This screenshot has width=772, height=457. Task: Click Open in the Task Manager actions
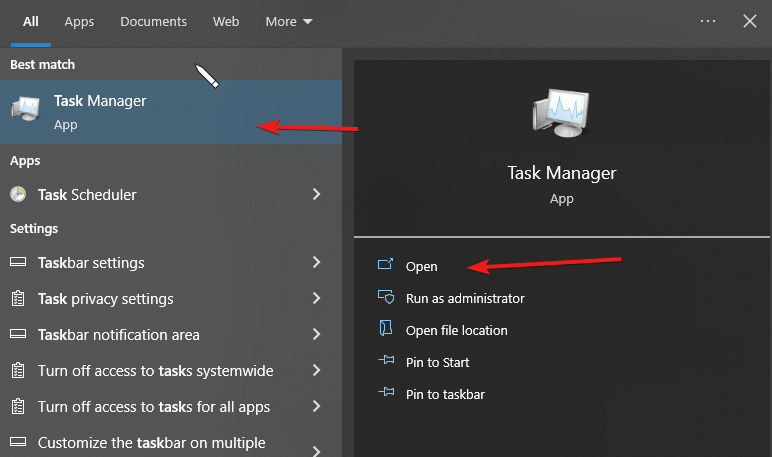pyautogui.click(x=421, y=266)
